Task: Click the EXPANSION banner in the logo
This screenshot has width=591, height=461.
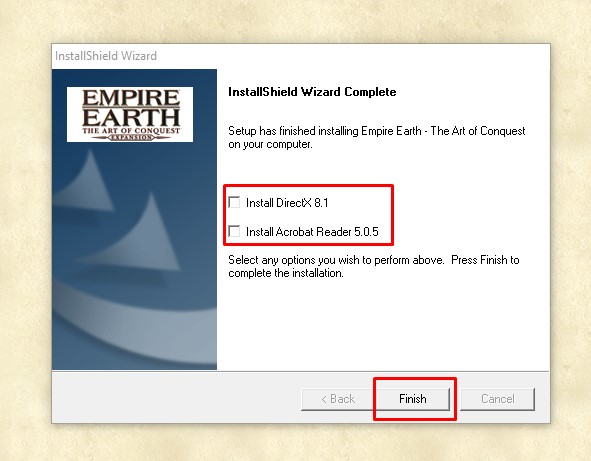Action: click(130, 138)
